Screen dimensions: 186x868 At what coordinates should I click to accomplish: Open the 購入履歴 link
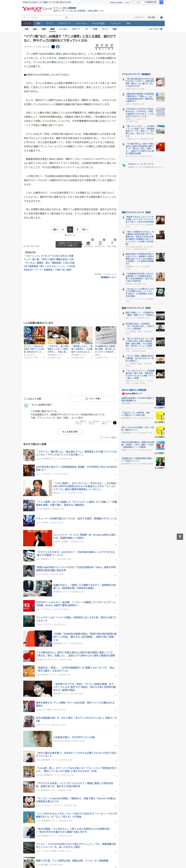pyautogui.click(x=152, y=18)
